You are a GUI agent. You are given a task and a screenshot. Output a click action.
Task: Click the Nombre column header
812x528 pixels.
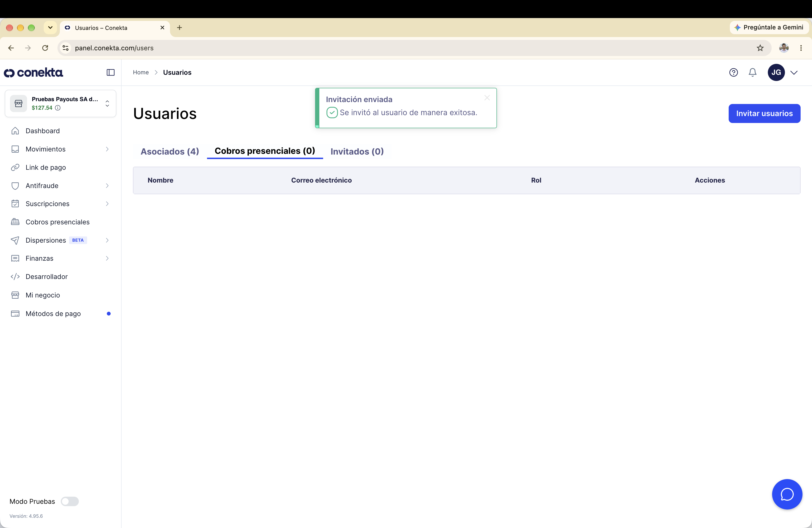[160, 180]
